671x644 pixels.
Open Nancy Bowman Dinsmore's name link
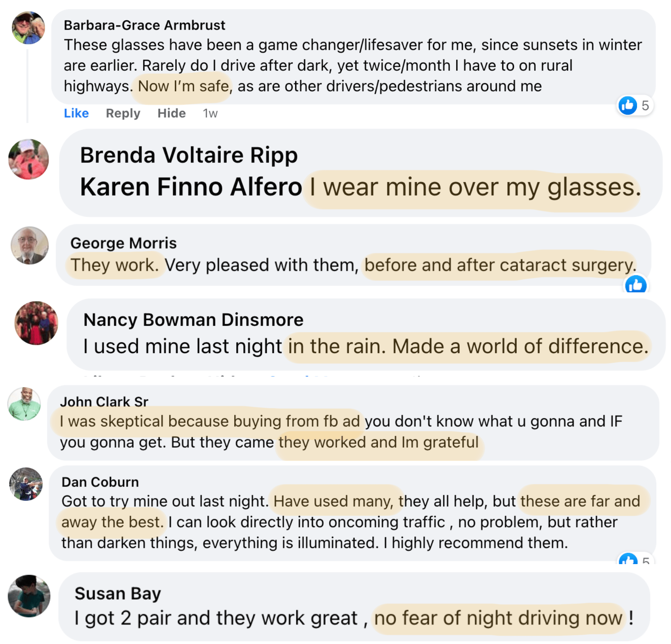[x=193, y=320]
